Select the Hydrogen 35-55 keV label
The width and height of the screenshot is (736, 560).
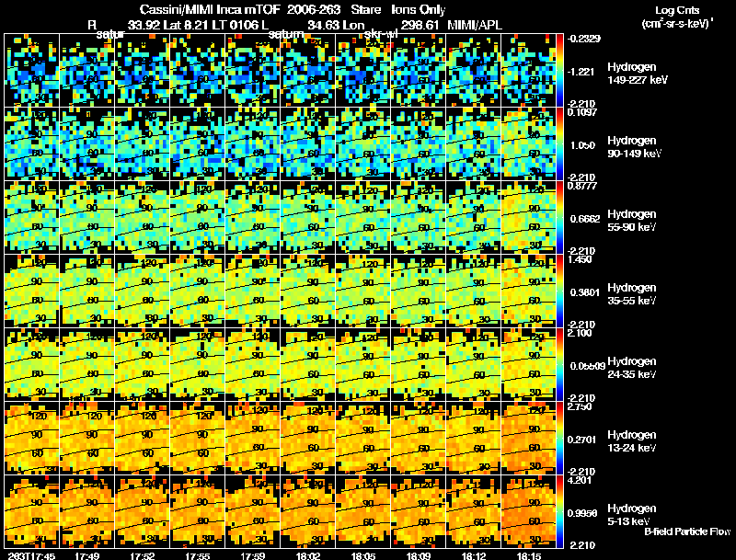[x=632, y=294]
